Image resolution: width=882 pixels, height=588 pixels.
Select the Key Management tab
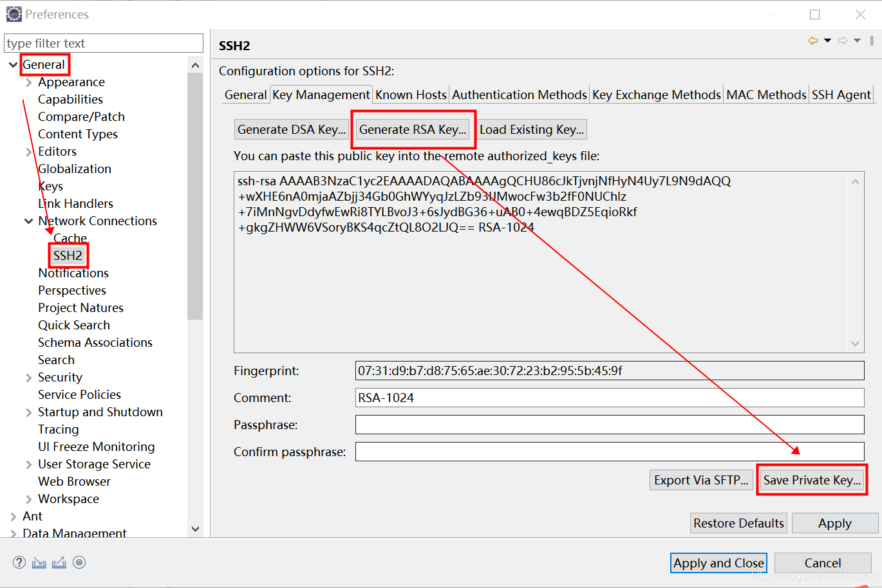[321, 94]
